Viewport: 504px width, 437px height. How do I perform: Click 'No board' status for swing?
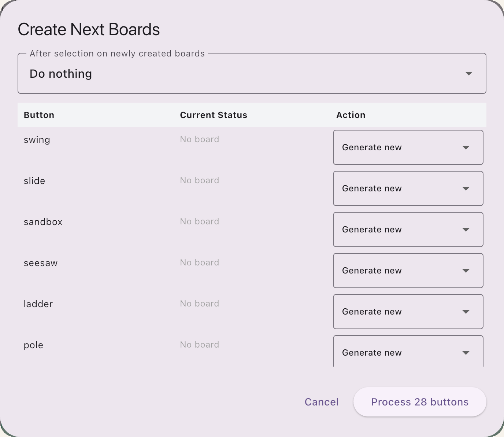coord(200,139)
